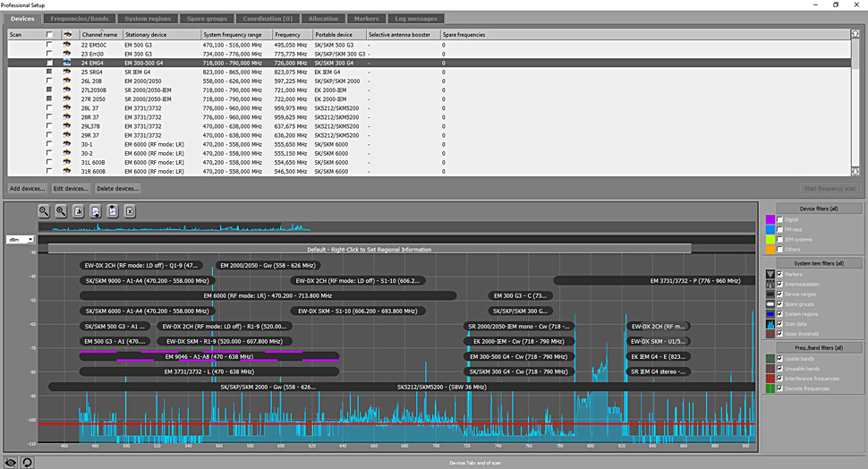Toggle the Noise threshold checkbox
868x469 pixels.
(780, 334)
